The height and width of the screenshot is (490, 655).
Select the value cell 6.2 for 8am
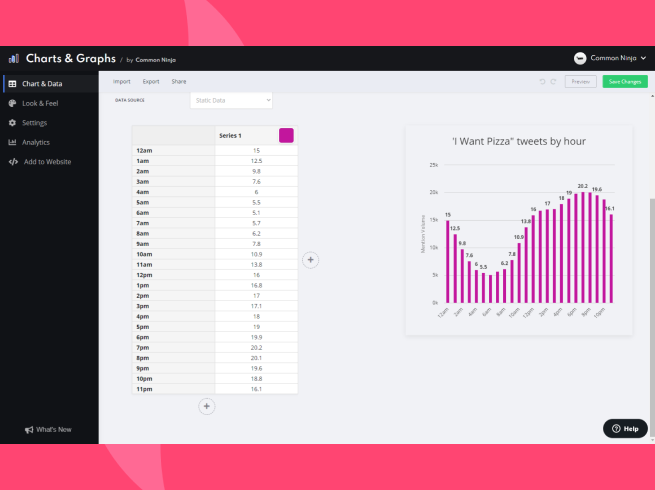click(x=256, y=234)
